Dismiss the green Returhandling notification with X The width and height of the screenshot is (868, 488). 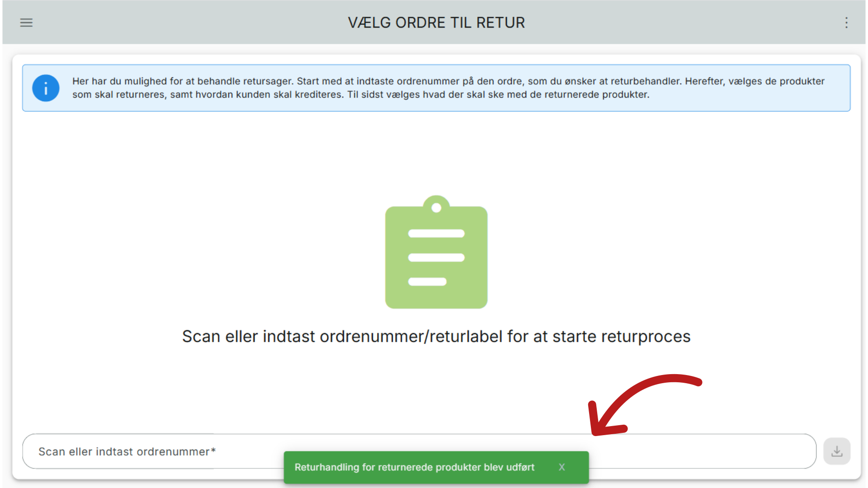[561, 467]
